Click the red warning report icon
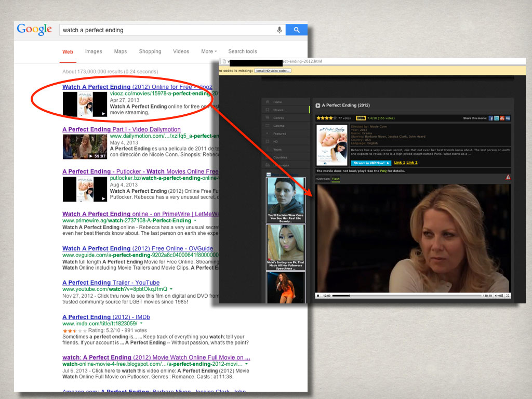 point(508,177)
